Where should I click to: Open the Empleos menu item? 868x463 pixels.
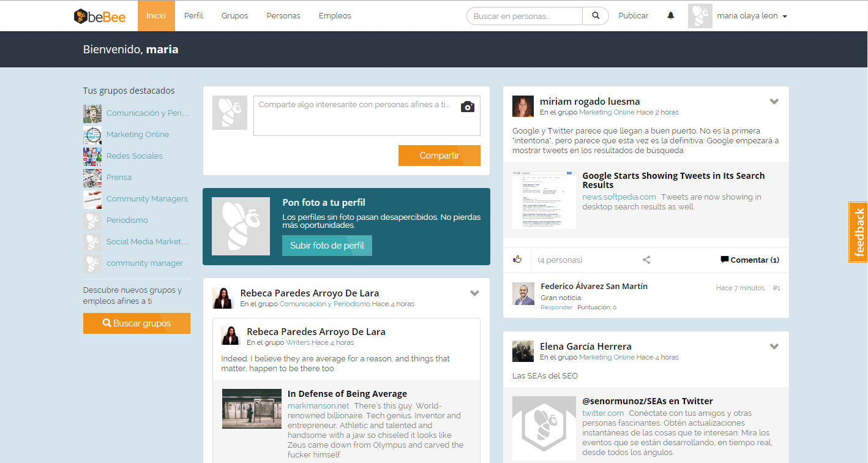[x=335, y=16]
